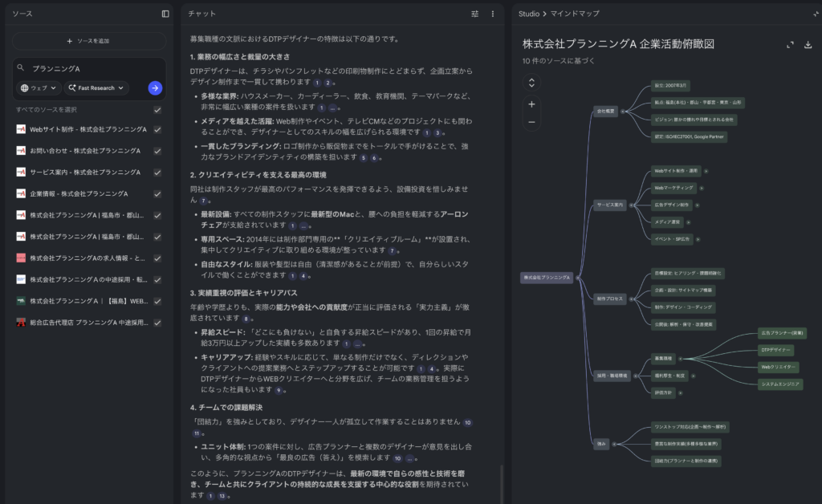Toggle the すべてのソースを選択 checkbox
The width and height of the screenshot is (822, 504).
click(157, 110)
